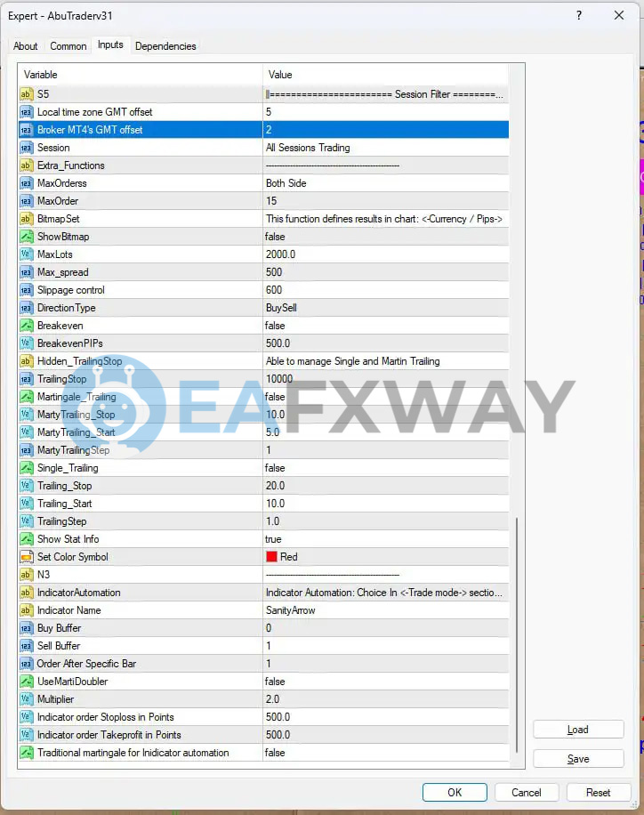Click the icon beside DirectionType

[x=26, y=308]
